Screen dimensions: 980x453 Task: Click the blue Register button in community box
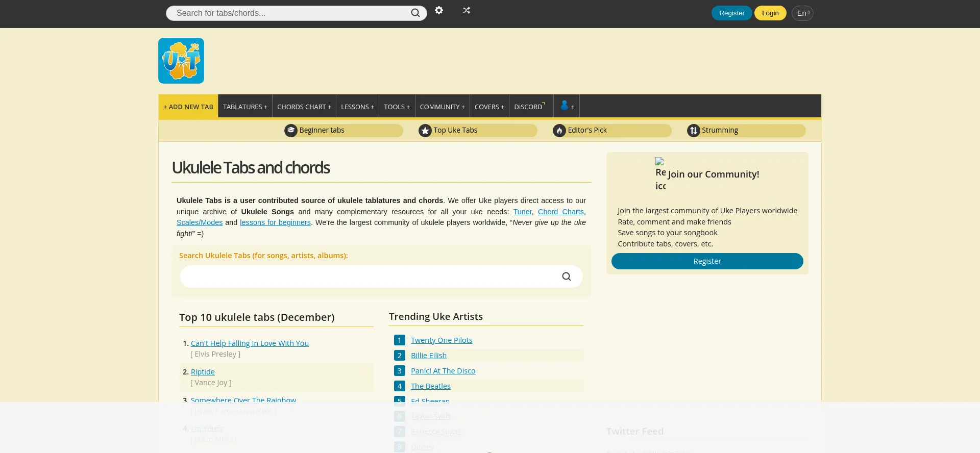[707, 261]
